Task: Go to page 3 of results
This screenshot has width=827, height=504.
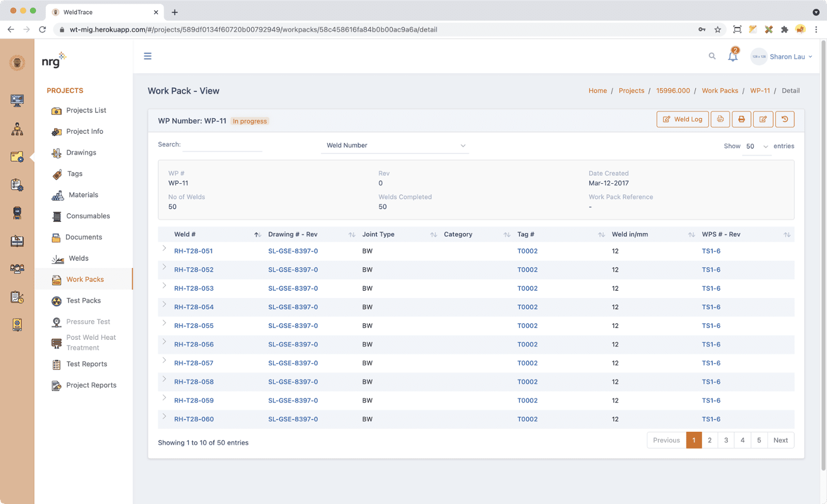Action: coord(726,440)
